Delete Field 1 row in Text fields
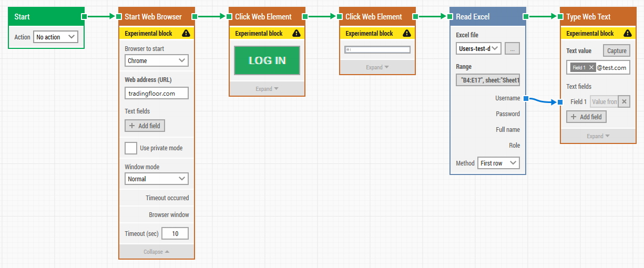Image resolution: width=644 pixels, height=268 pixels. pos(624,101)
